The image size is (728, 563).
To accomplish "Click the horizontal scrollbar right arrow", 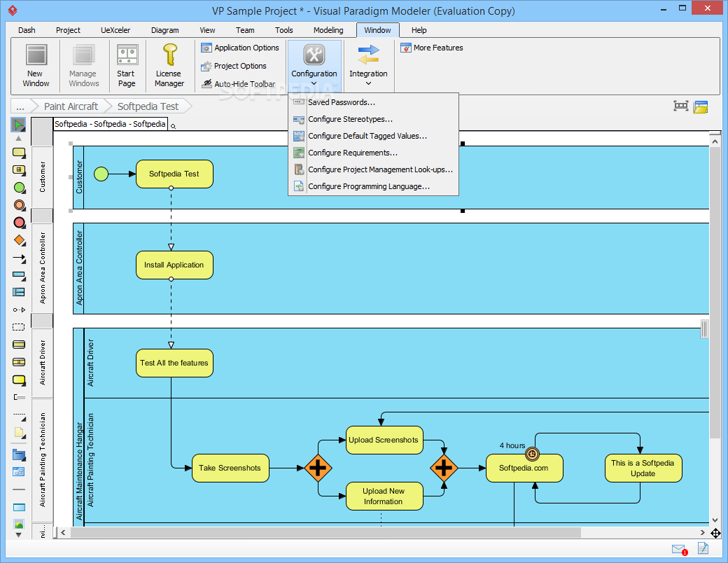I will point(703,533).
